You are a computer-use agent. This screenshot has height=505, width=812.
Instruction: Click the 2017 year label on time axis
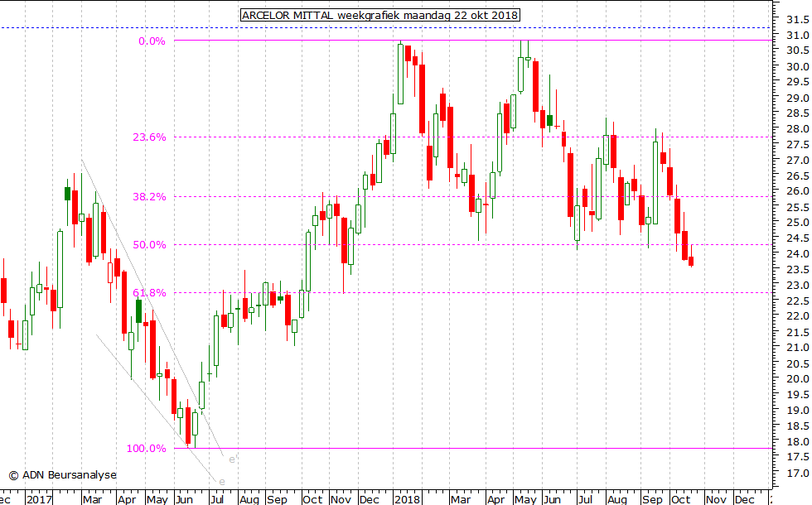click(39, 499)
